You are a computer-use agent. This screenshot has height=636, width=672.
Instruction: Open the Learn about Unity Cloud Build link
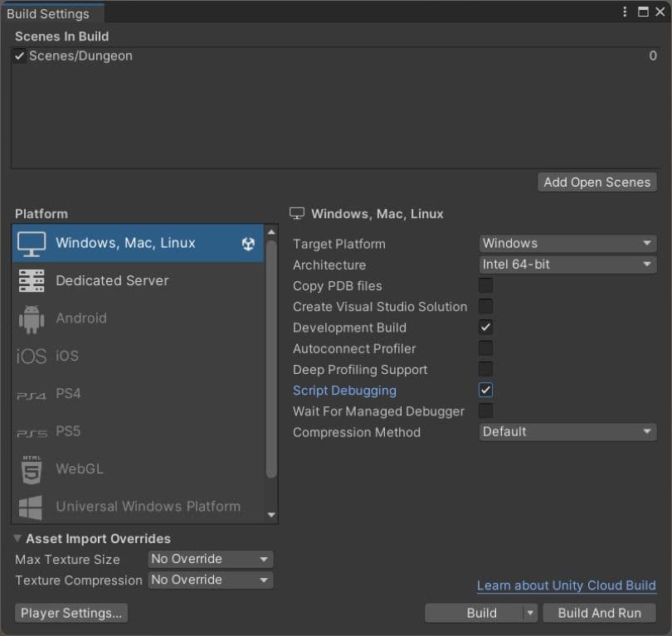567,585
